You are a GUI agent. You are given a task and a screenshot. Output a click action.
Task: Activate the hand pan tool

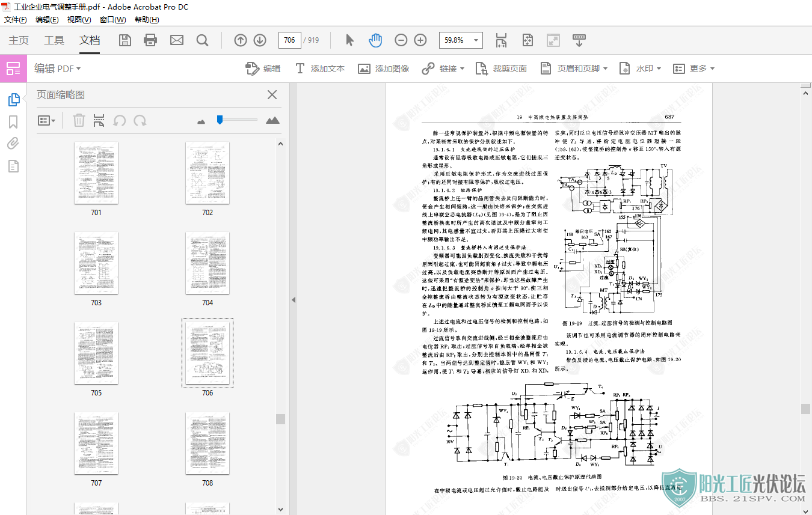pos(375,40)
